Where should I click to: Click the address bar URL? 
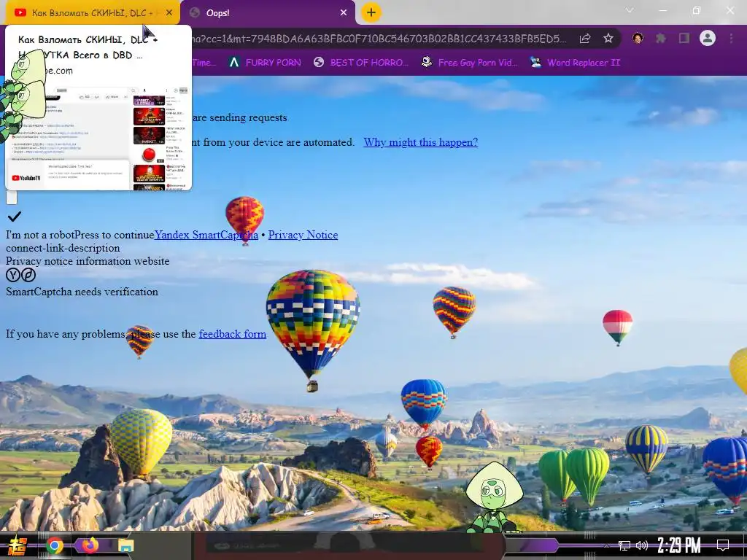coord(379,39)
